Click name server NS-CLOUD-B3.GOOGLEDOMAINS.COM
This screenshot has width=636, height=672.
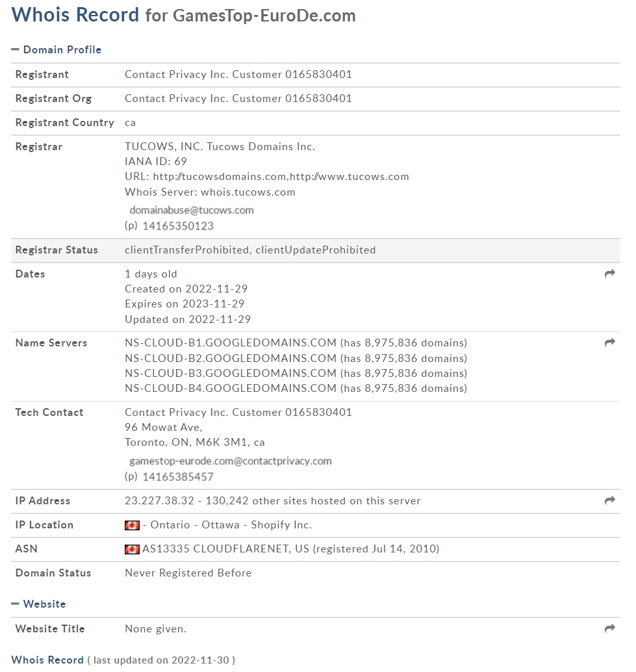[231, 373]
